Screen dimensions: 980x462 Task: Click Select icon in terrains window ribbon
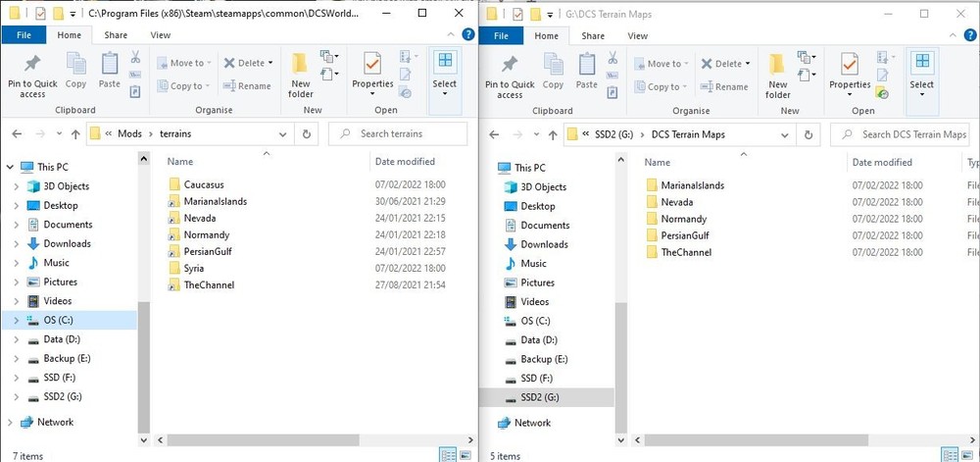(445, 61)
